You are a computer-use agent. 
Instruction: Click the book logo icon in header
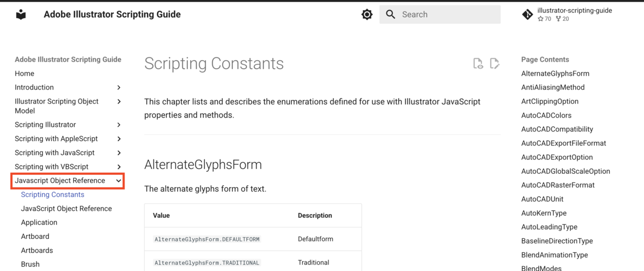[x=21, y=14]
